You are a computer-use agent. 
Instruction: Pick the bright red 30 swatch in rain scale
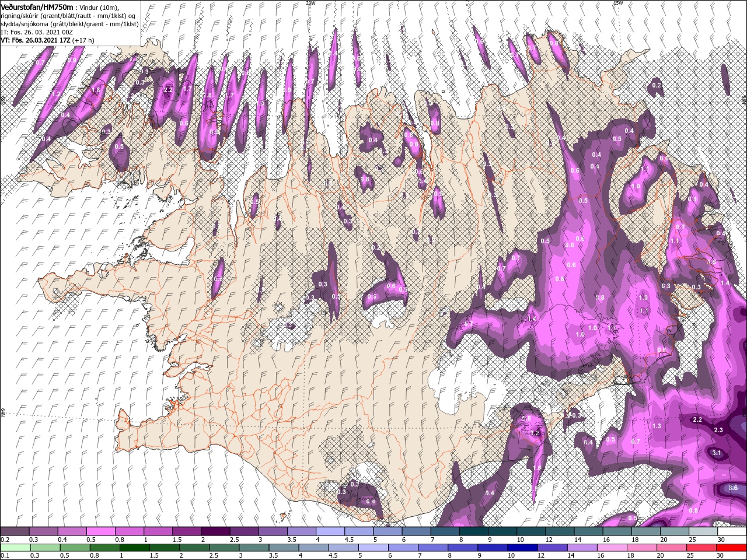pyautogui.click(x=731, y=548)
